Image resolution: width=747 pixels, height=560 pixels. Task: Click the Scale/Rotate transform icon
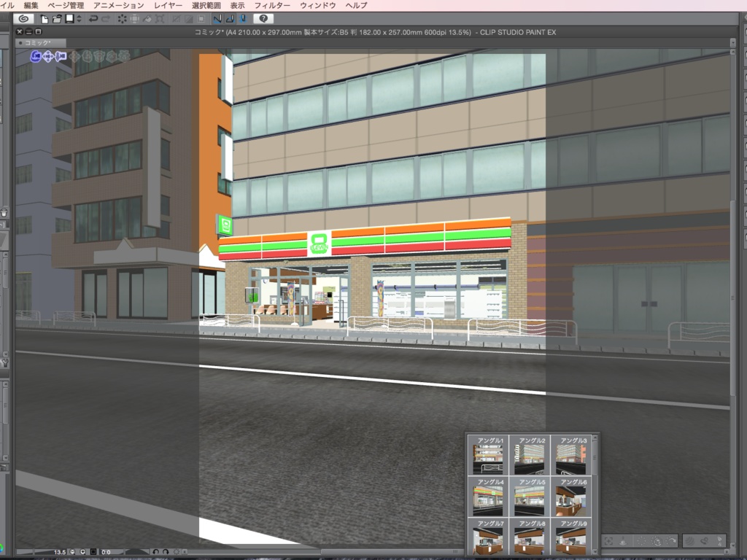160,19
